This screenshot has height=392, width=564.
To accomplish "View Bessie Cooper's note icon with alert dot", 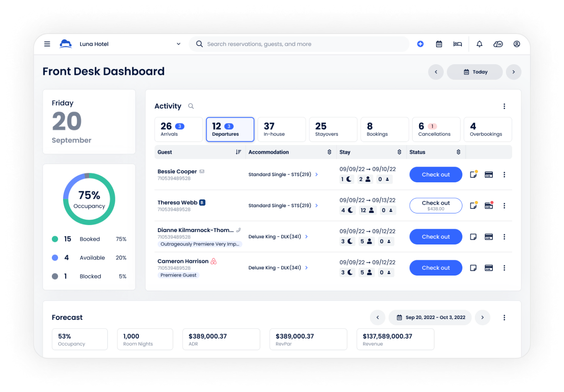I will click(x=473, y=174).
